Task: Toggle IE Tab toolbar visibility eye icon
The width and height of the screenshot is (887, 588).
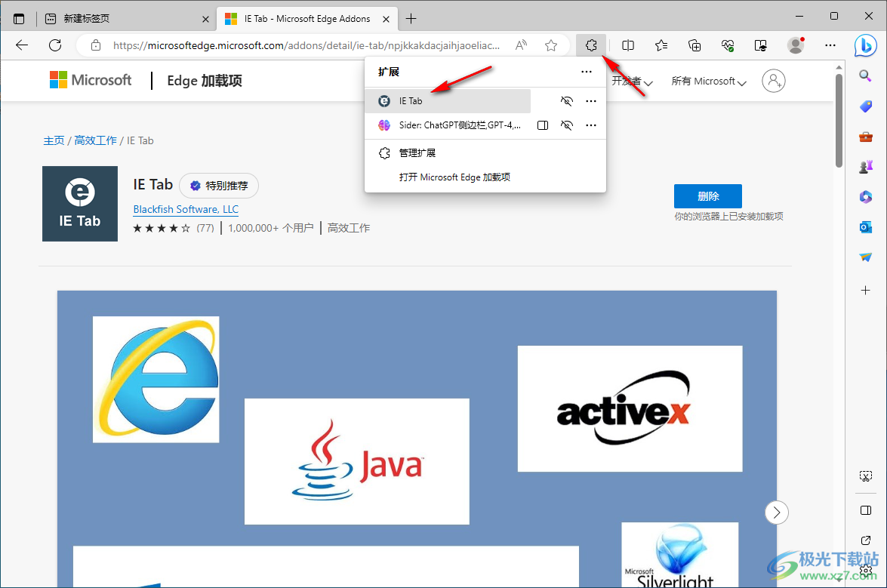Action: (x=566, y=101)
